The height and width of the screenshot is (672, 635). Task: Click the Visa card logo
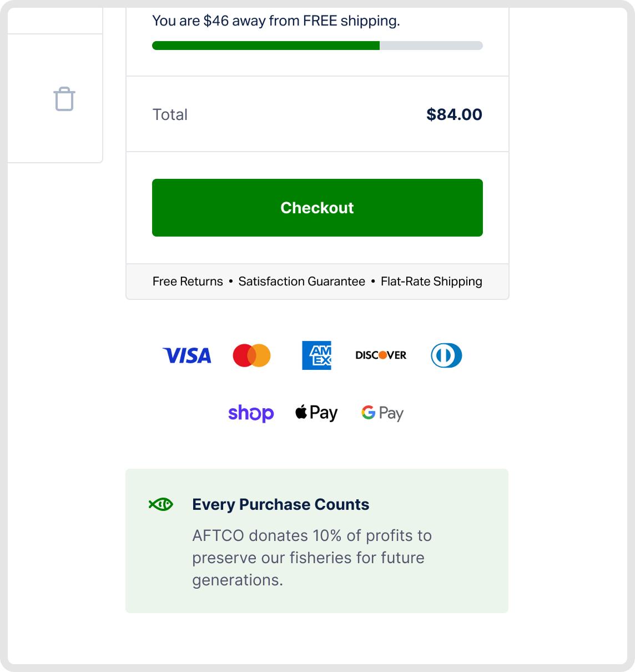click(x=187, y=355)
